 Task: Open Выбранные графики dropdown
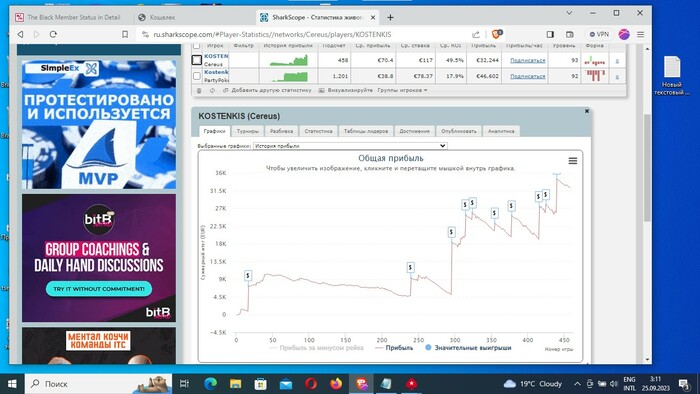(x=350, y=146)
